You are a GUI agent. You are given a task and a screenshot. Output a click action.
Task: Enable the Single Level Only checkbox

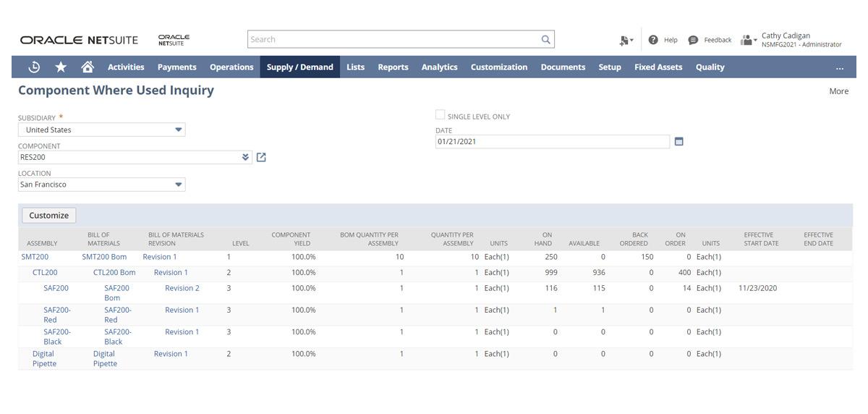pos(440,115)
